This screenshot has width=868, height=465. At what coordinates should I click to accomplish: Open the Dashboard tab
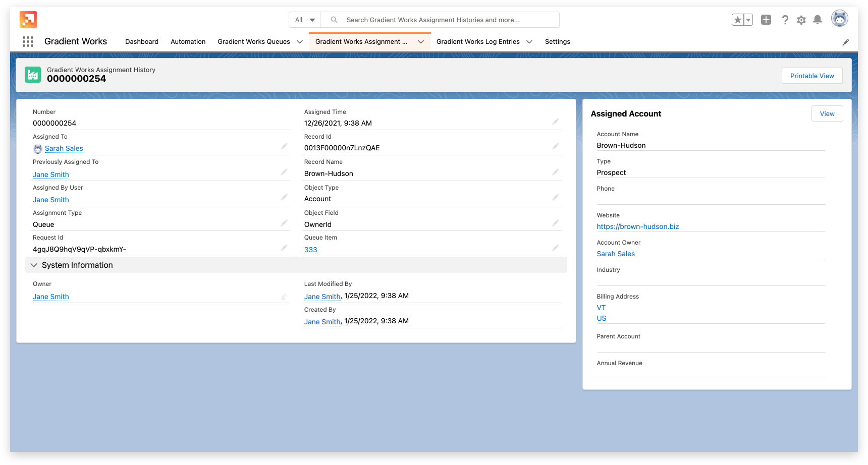point(142,42)
